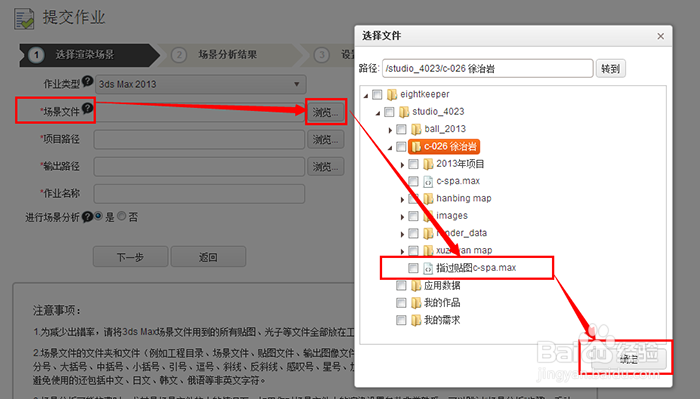Click 浏览 button for 输出路径
This screenshot has height=399, width=700.
[325, 167]
